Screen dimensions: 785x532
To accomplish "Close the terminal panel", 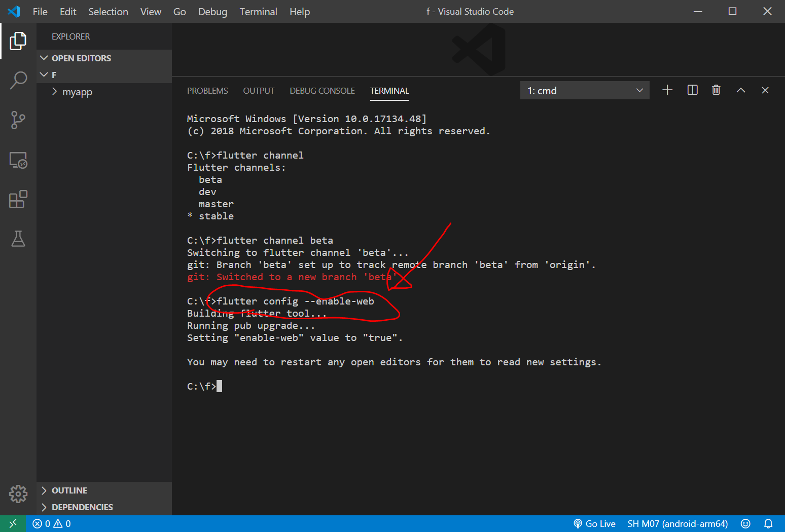I will [765, 90].
